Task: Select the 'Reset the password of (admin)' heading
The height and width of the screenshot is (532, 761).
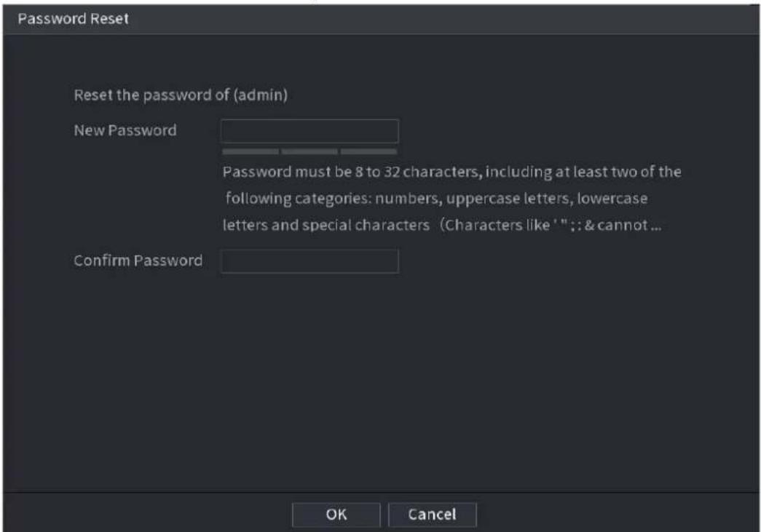Action: pyautogui.click(x=181, y=95)
